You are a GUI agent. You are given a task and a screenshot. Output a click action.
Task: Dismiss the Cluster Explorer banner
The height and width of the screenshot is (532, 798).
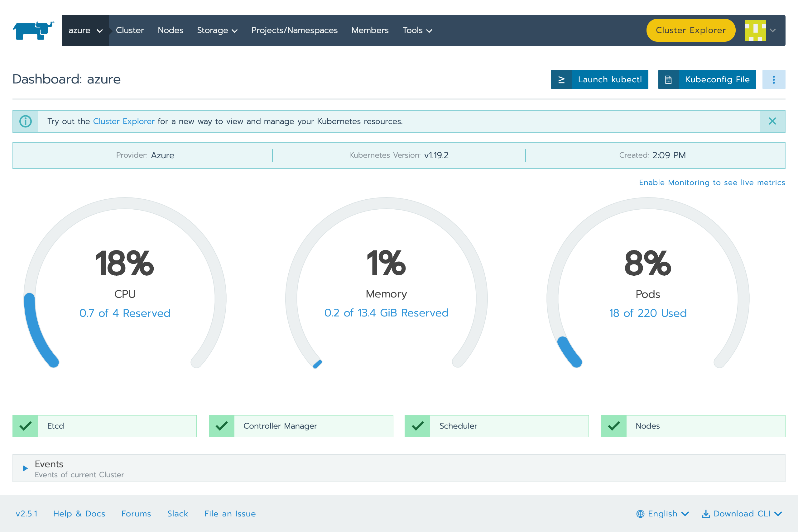(x=772, y=121)
